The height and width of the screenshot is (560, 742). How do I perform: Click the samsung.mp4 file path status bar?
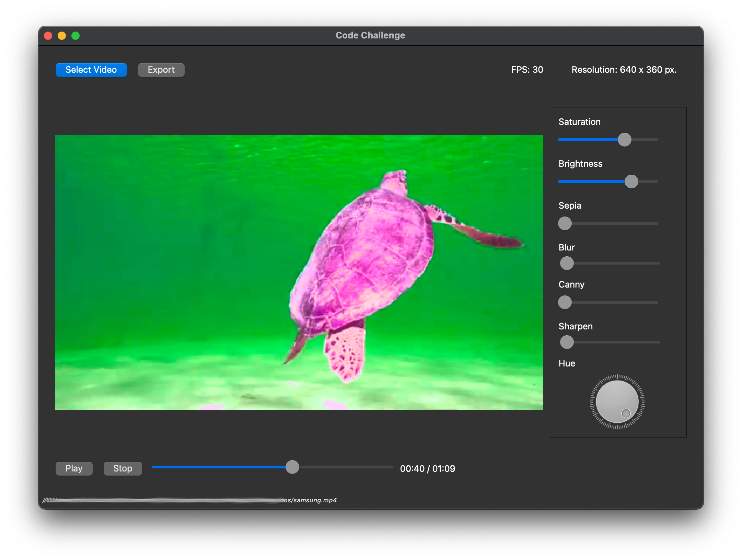[311, 500]
